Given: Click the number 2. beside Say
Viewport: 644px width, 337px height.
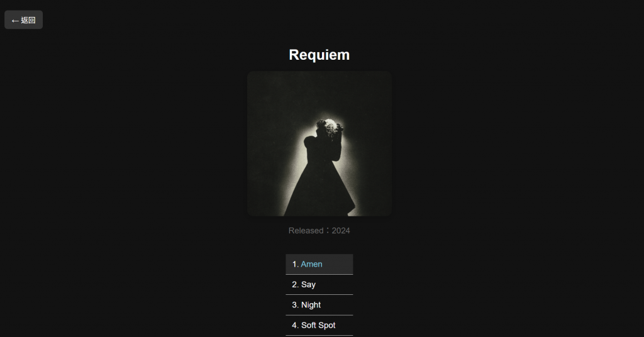Looking at the screenshot, I should coord(296,284).
